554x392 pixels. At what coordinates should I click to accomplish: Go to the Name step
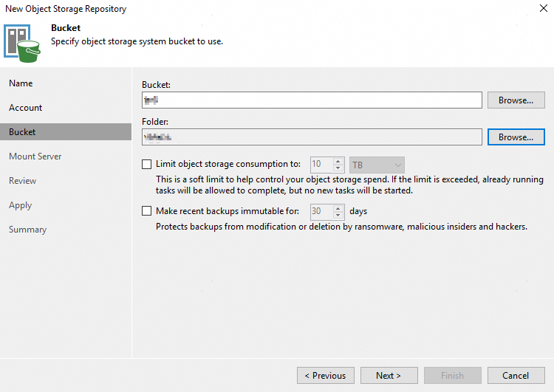[x=21, y=83]
